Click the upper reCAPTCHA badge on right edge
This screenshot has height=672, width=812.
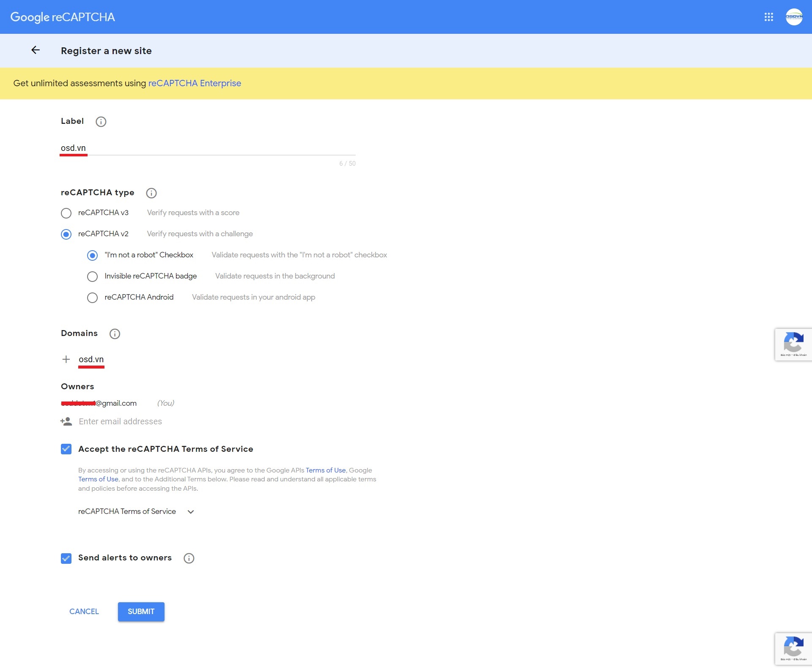click(x=793, y=344)
